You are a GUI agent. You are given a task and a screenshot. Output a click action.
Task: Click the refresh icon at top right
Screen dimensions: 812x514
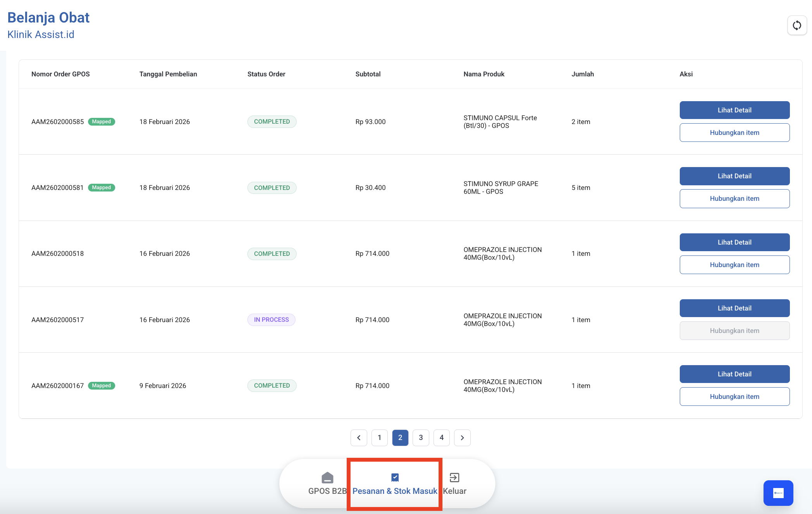(x=797, y=26)
